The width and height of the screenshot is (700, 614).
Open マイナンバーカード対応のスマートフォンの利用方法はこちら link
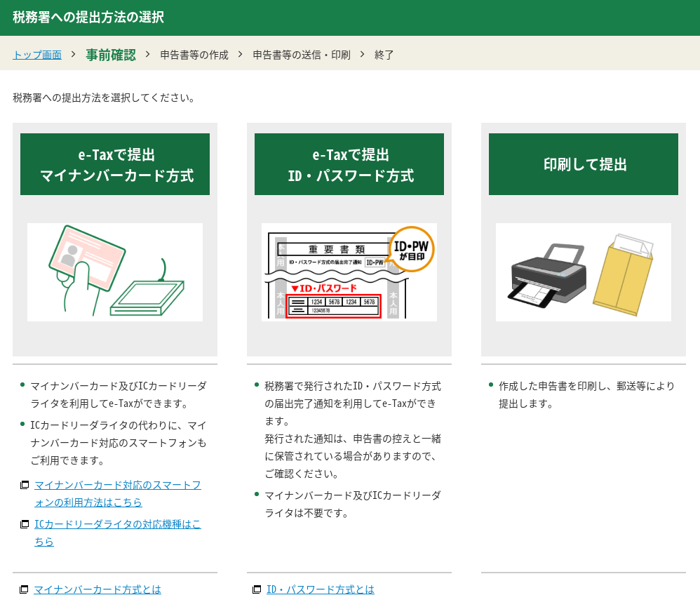pyautogui.click(x=118, y=493)
